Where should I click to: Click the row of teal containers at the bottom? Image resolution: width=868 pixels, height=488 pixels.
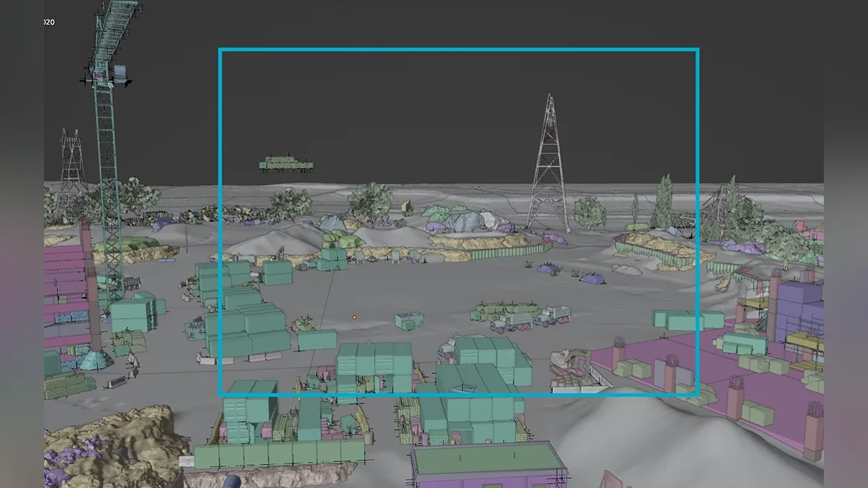pyautogui.click(x=278, y=453)
